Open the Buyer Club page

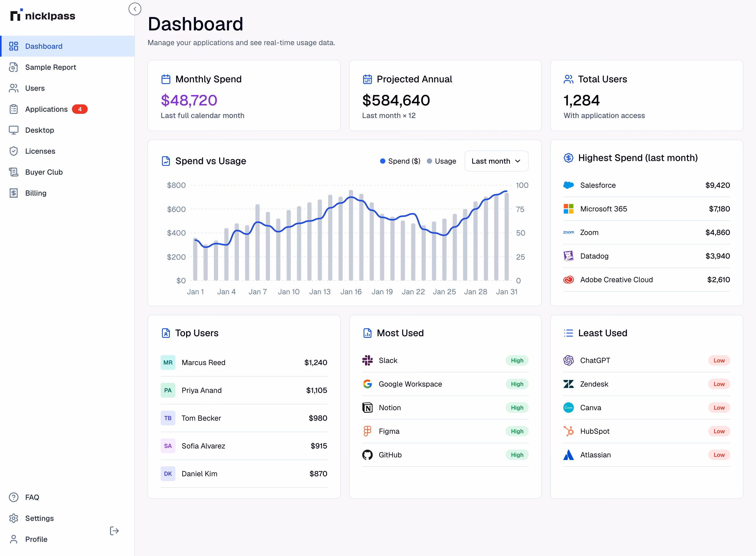(x=67, y=172)
